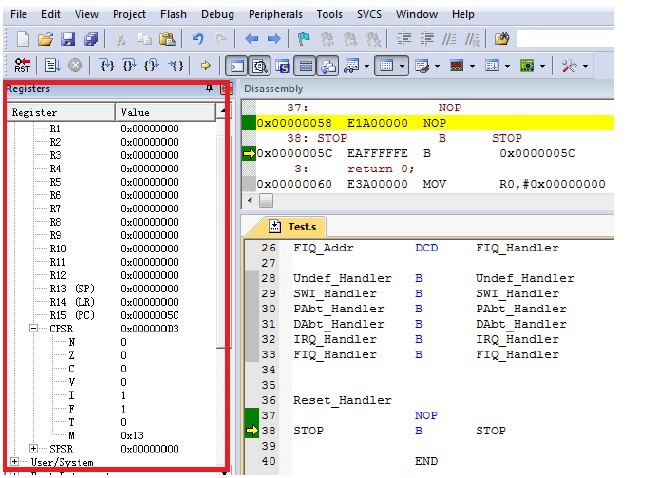
Task: Click the Step Out icon
Action: 152,65
